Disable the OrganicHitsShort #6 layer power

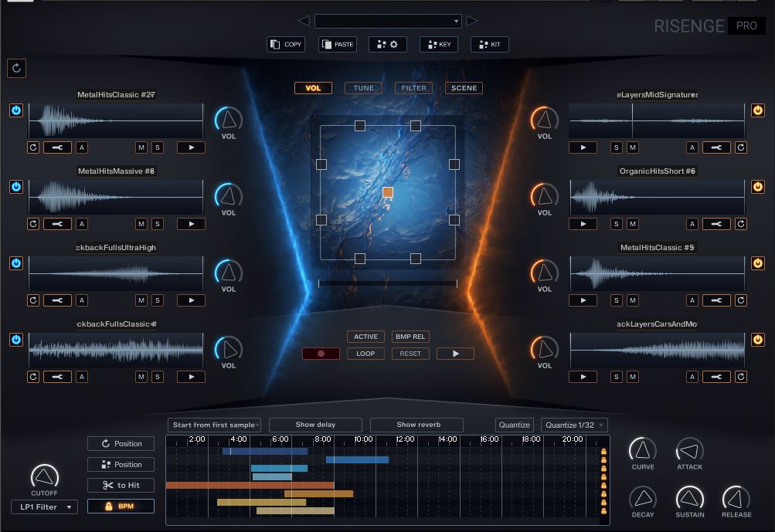[x=758, y=187]
